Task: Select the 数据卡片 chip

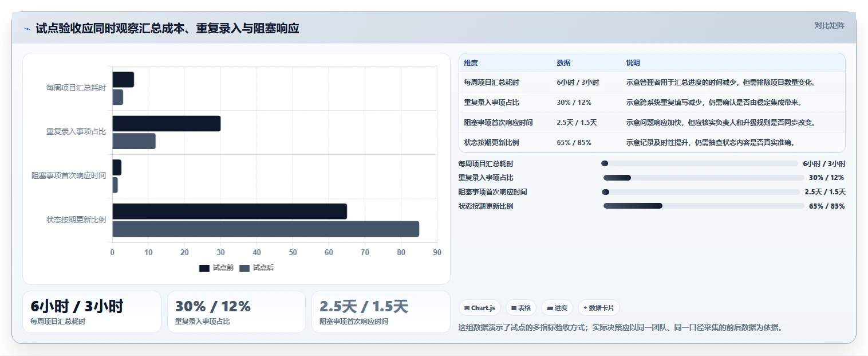Action: click(x=599, y=308)
